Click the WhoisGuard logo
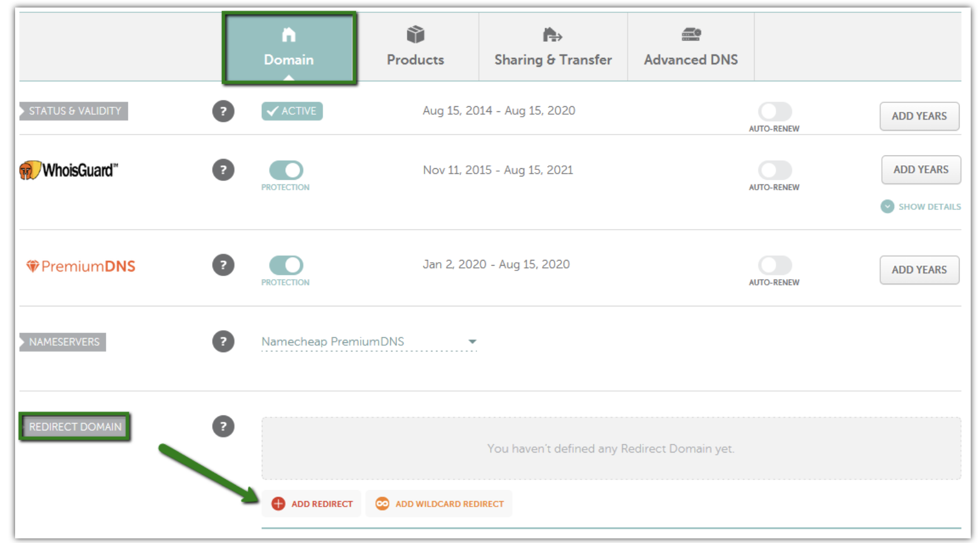 click(69, 170)
